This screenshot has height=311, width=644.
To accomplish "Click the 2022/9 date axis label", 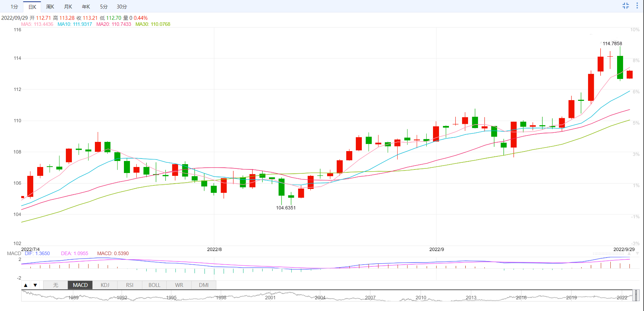I will click(437, 249).
